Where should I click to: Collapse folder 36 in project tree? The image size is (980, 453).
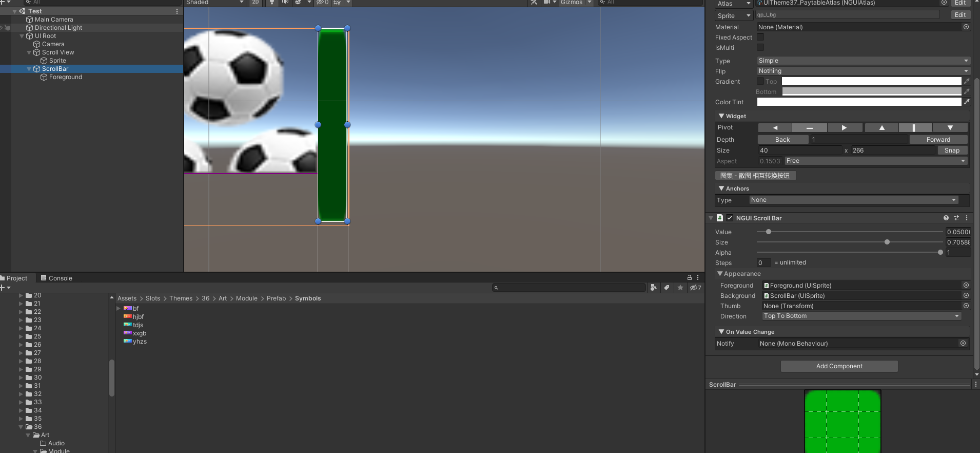coord(21,427)
